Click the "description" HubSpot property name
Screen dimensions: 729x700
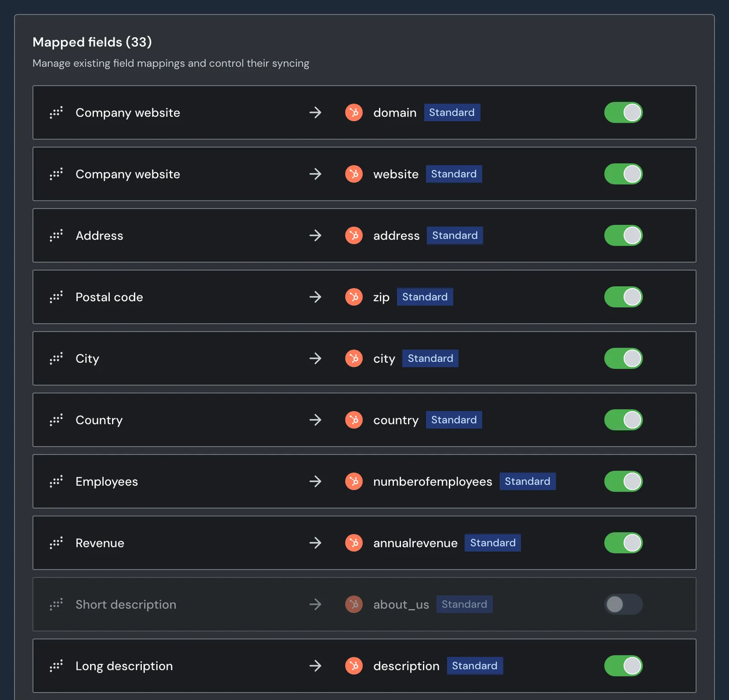(406, 666)
